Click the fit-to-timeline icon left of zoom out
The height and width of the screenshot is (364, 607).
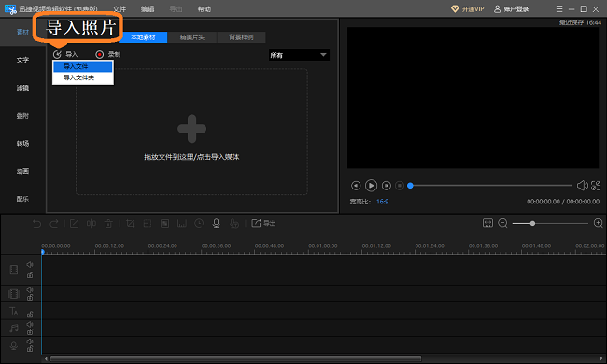[487, 223]
